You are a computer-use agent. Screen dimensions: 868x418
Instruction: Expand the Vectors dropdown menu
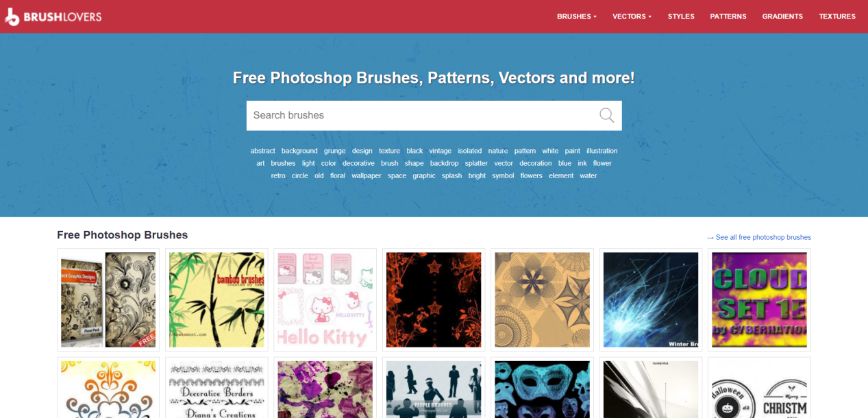click(632, 16)
